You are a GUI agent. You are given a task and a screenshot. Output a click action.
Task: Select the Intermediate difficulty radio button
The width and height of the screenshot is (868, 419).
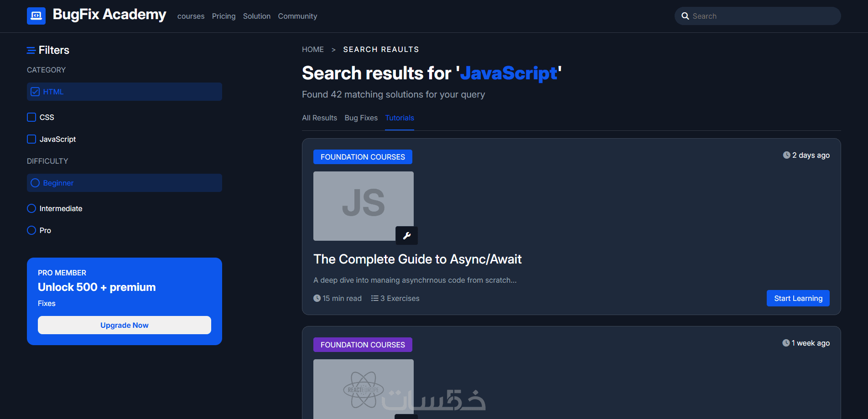pos(31,208)
